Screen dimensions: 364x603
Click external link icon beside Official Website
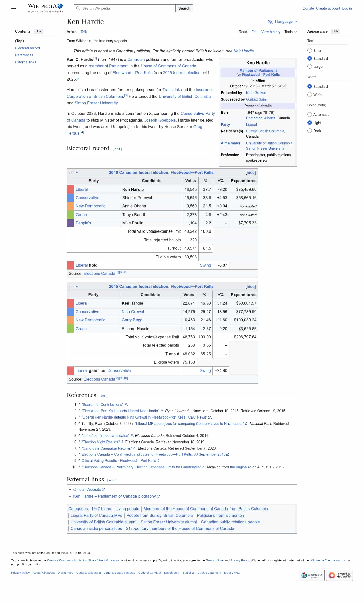point(103,490)
